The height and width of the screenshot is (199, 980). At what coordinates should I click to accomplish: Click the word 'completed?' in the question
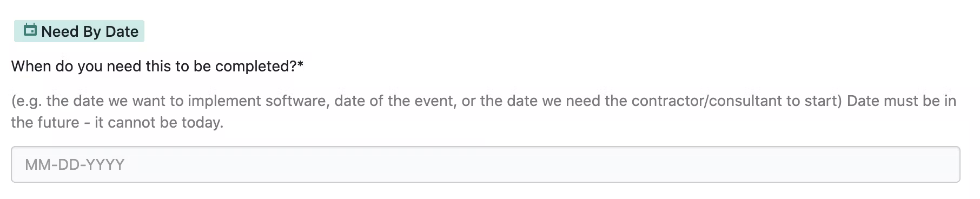click(x=256, y=66)
